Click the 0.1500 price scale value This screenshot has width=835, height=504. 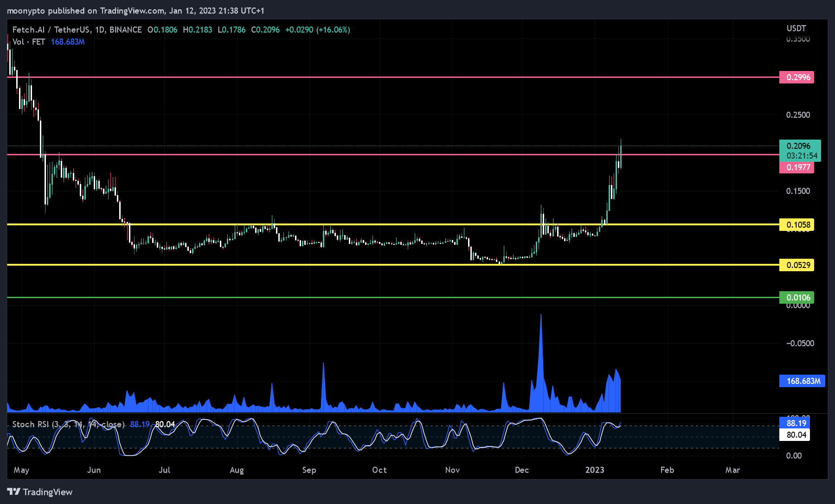(798, 191)
